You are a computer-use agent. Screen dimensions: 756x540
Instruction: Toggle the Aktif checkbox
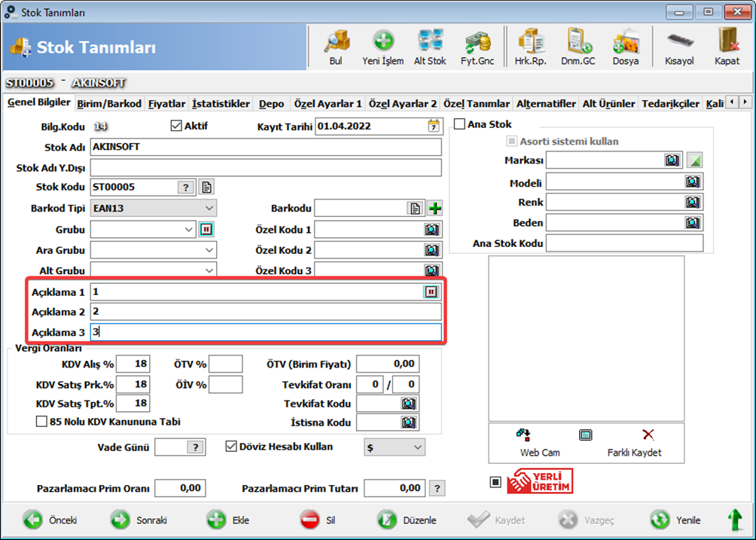point(176,126)
